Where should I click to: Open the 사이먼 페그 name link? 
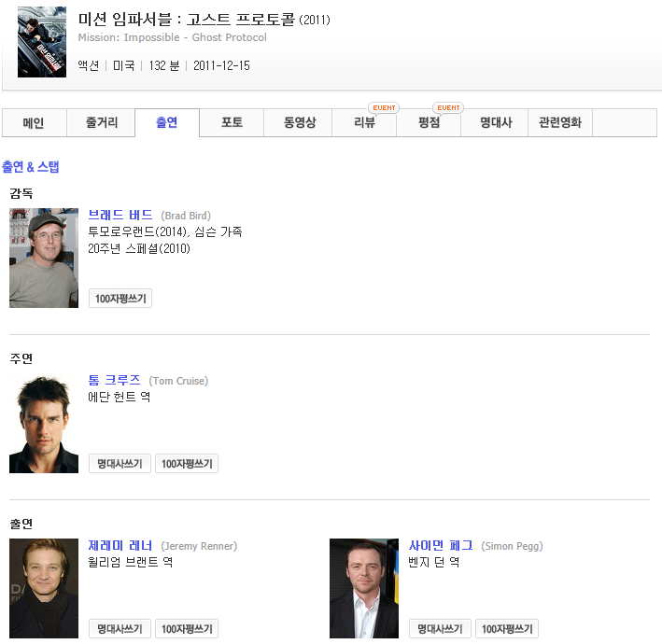click(x=441, y=546)
